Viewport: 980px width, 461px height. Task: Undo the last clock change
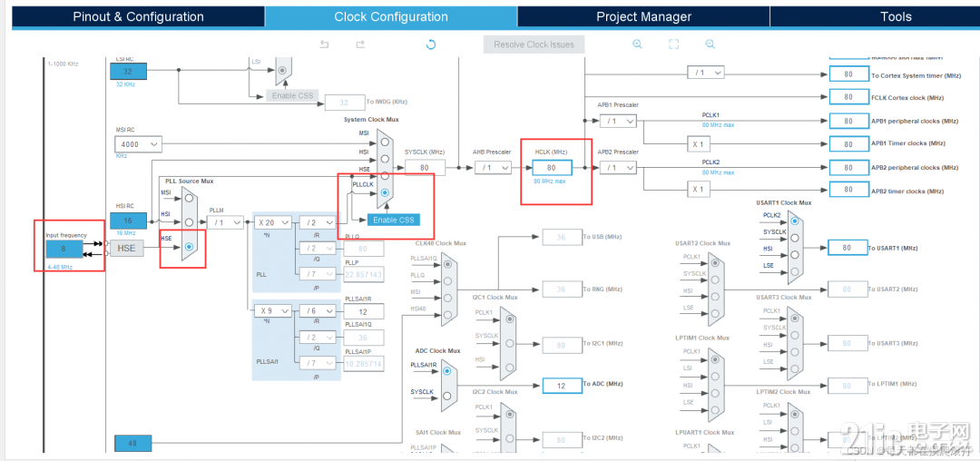(324, 44)
